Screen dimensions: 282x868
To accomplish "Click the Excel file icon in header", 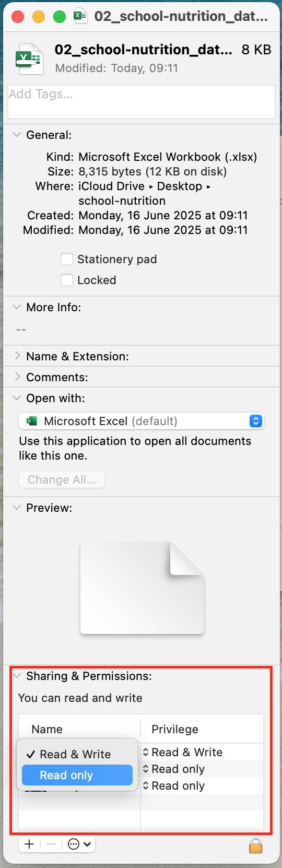I will click(x=29, y=58).
